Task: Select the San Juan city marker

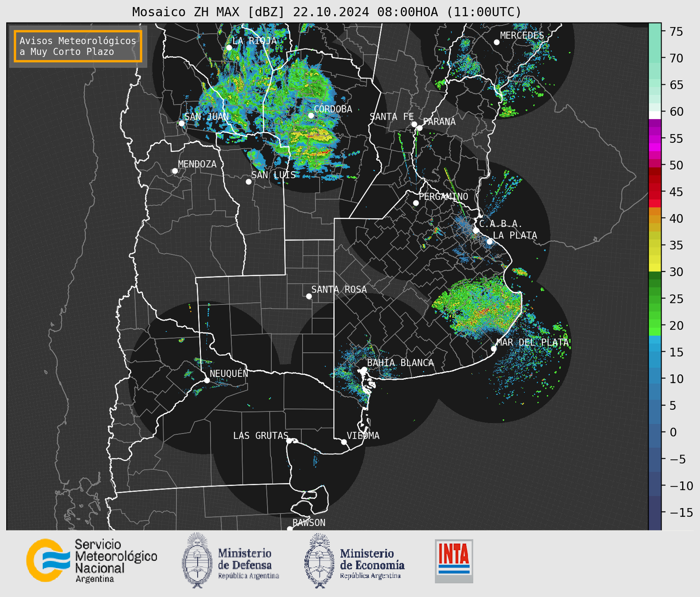Action: click(x=181, y=123)
